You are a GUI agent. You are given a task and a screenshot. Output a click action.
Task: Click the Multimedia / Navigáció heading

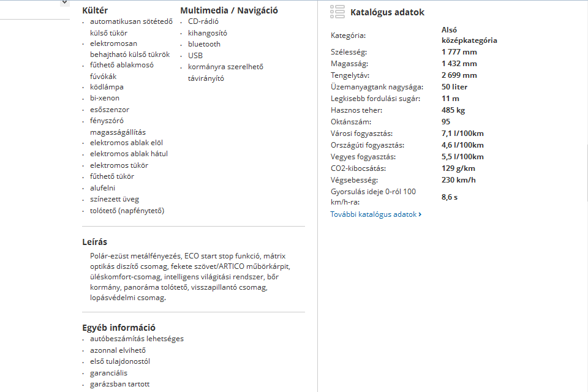pos(229,10)
